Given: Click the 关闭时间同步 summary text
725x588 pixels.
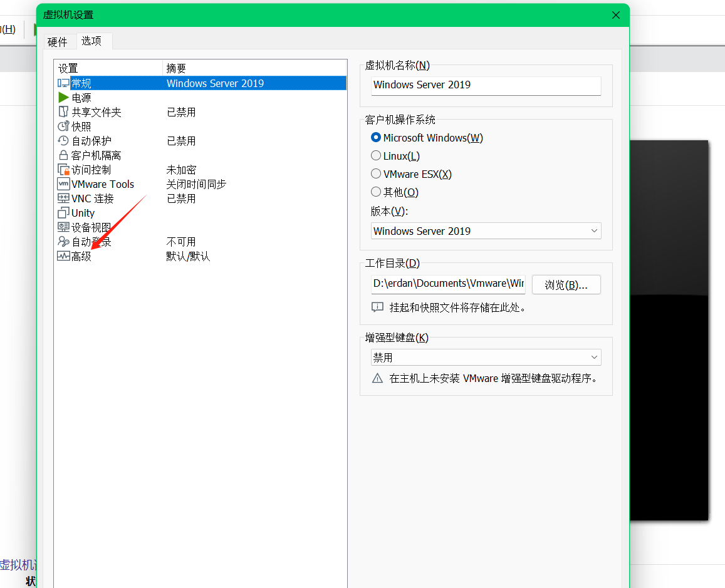Looking at the screenshot, I should pos(197,184).
